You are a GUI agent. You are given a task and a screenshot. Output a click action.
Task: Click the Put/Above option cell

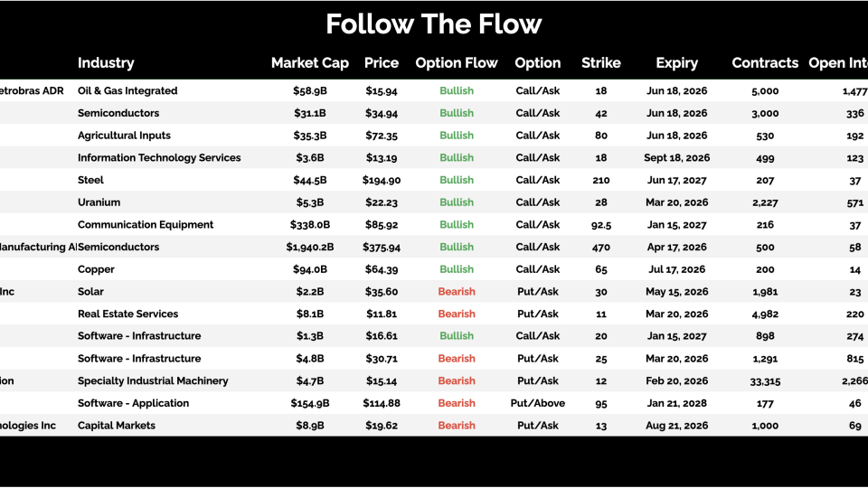coord(538,403)
